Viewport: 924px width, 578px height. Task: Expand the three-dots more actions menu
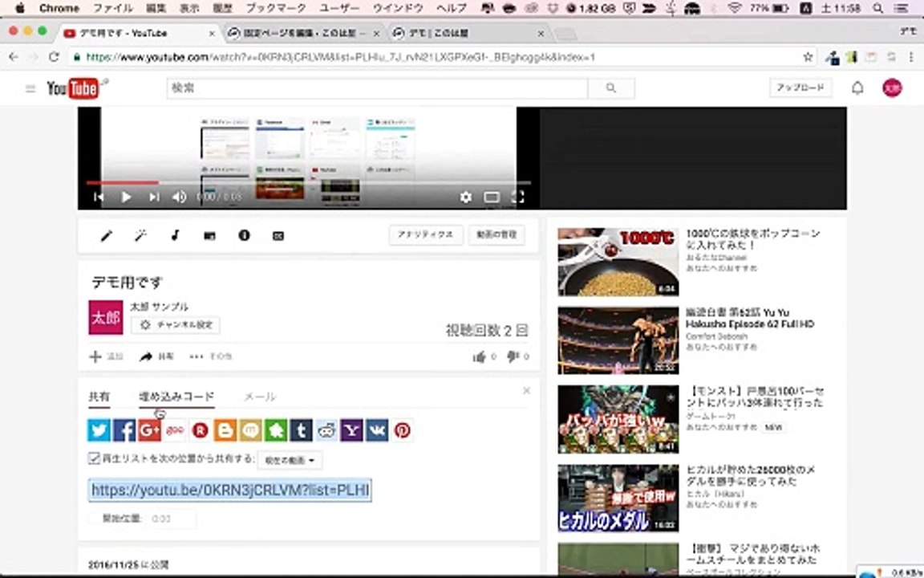210,356
